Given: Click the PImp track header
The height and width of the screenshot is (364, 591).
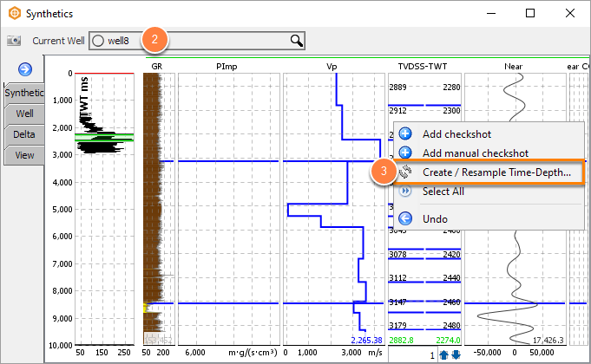Looking at the screenshot, I should [x=227, y=66].
